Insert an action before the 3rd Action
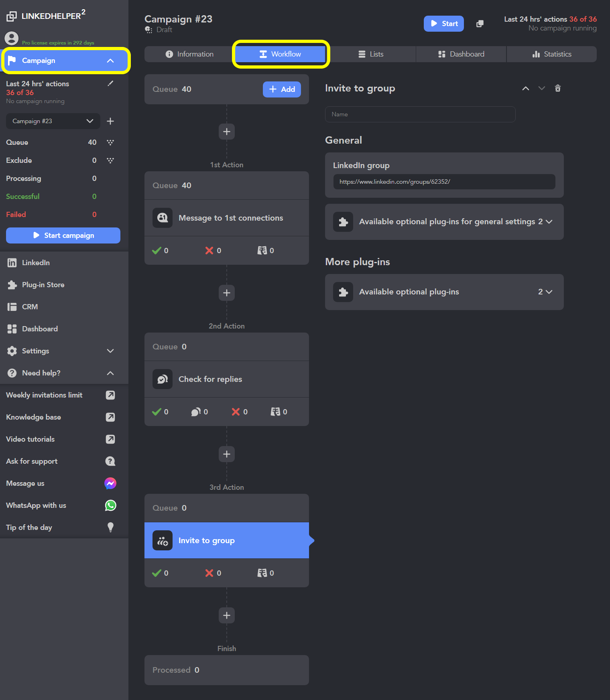This screenshot has width=610, height=700. [227, 454]
